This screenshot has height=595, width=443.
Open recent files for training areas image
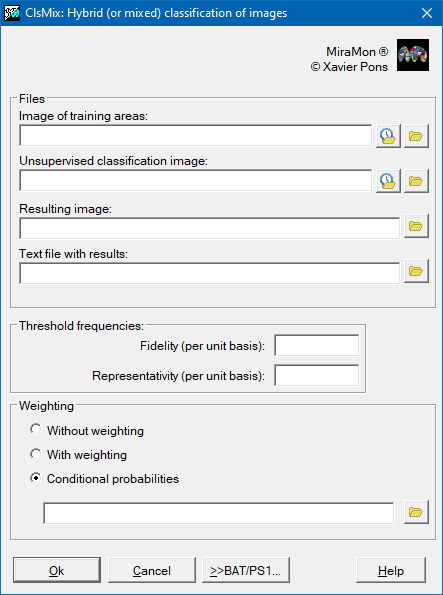pos(388,135)
